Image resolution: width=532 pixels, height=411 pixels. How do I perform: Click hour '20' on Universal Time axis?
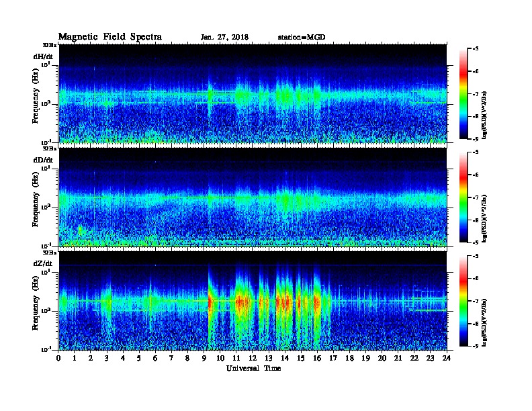pos(382,359)
